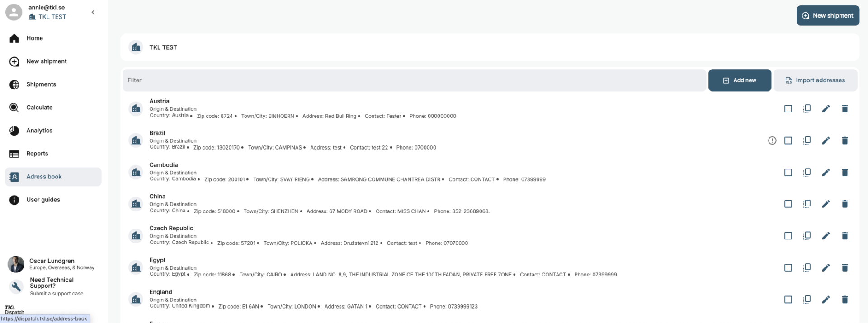Open the annie@tkl.se account menu
The width and height of the screenshot is (868, 323).
[47, 8]
